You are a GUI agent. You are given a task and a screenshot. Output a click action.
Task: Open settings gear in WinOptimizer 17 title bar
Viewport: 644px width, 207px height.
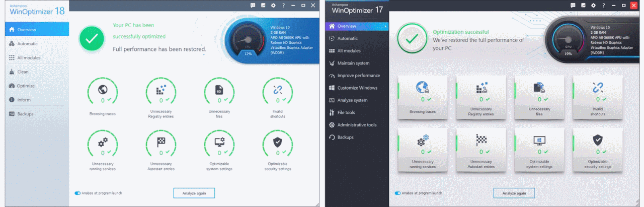tap(593, 5)
